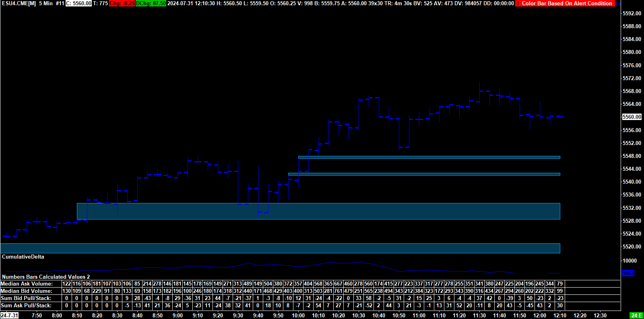
Task: Click the Sum Bid Pull/Stack row label
Action: point(26,298)
